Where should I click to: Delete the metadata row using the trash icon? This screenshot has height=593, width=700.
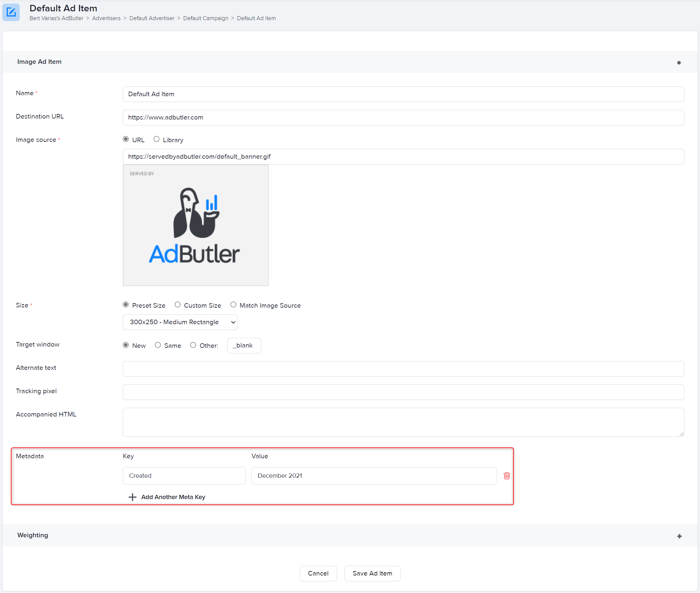click(507, 476)
